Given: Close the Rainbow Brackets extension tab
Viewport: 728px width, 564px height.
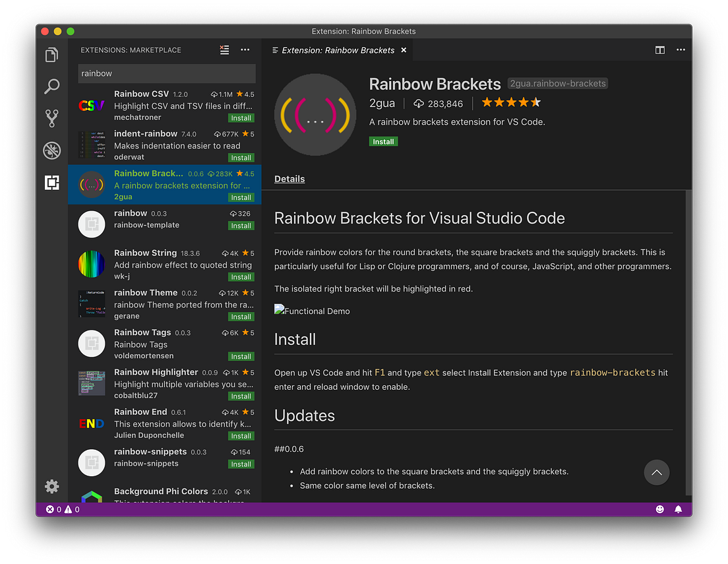Looking at the screenshot, I should [x=404, y=50].
